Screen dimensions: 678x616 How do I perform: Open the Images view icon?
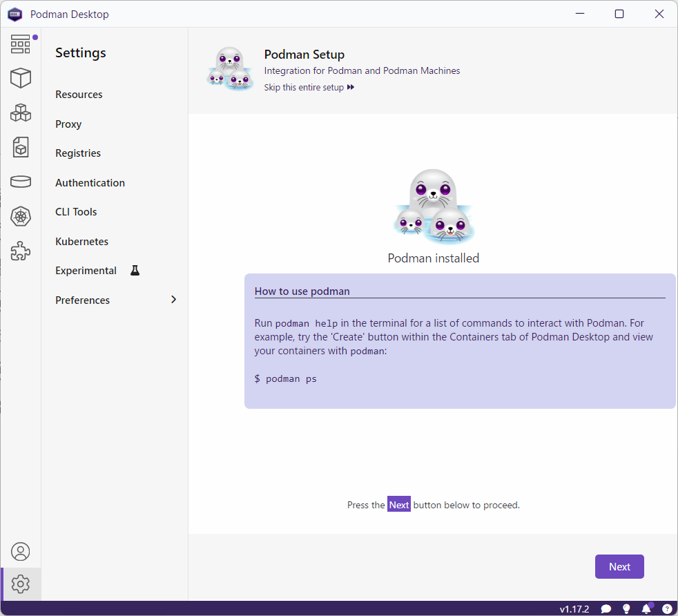[21, 147]
